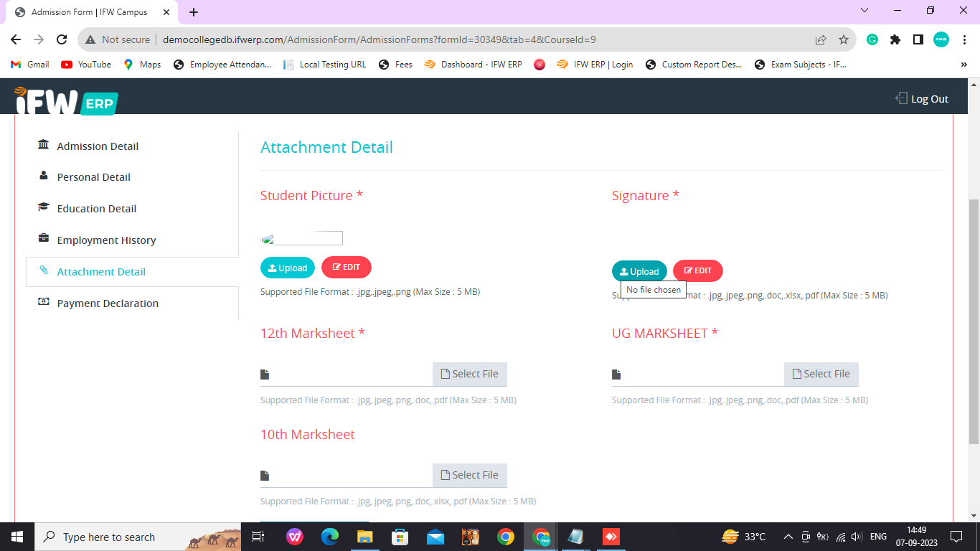This screenshot has height=551, width=980.
Task: Click Upload under Signature
Action: [639, 271]
